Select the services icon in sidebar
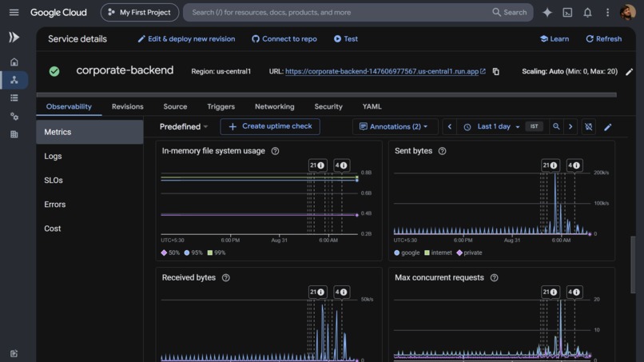Screen dimensions: 644x362 pyautogui.click(x=14, y=80)
